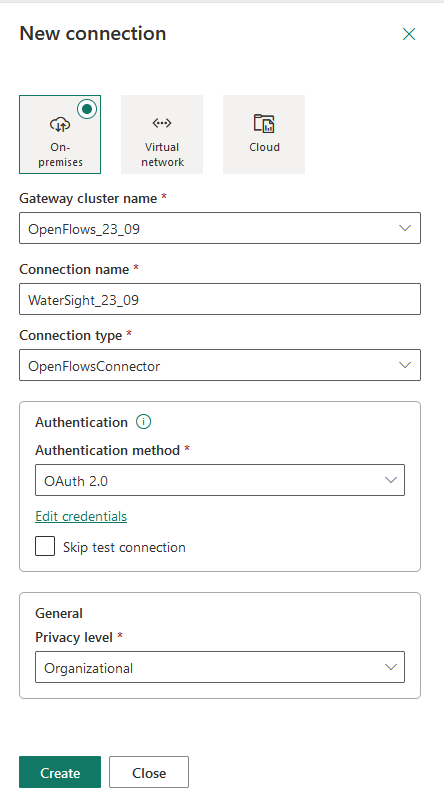
Task: Close the New connection panel
Action: tap(409, 34)
